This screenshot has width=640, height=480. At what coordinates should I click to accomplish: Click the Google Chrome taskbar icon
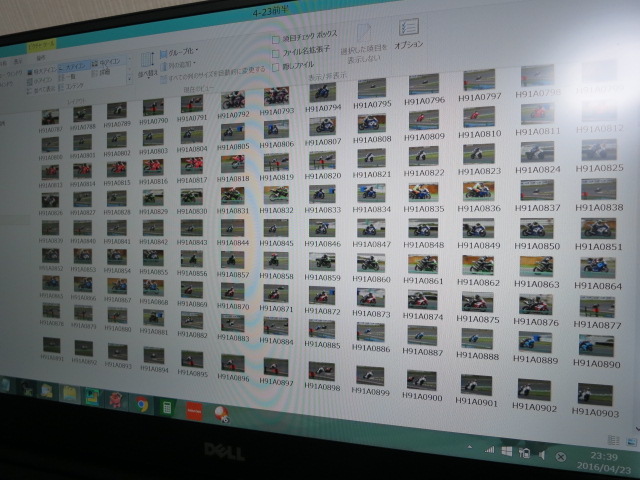click(143, 404)
